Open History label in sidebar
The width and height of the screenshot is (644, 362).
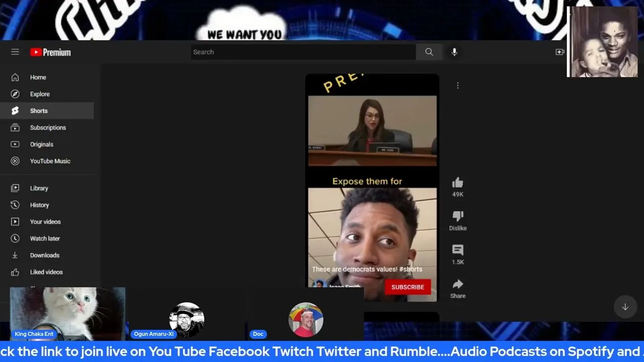[39, 205]
